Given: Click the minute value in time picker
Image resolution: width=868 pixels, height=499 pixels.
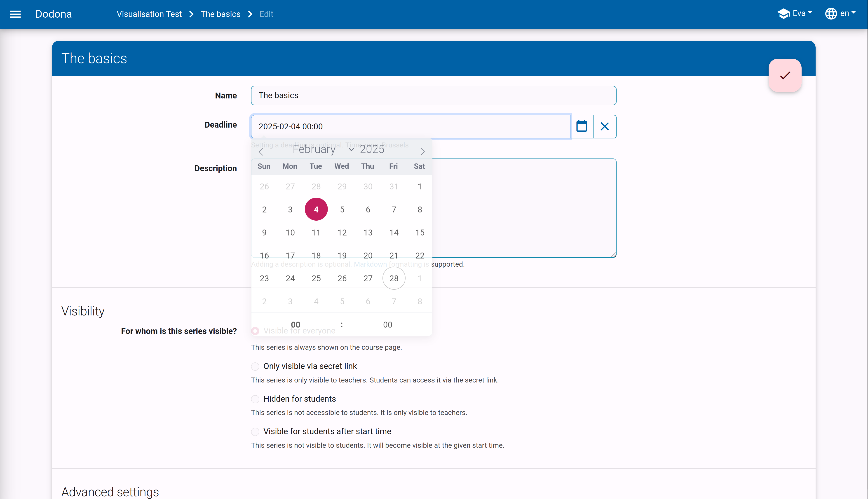Looking at the screenshot, I should 387,324.
